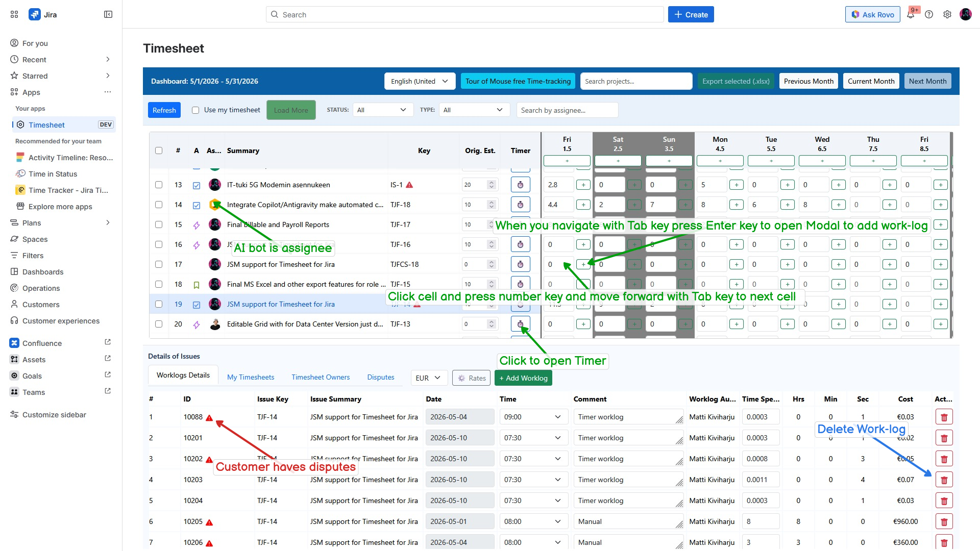Open the settings gear in the top bar
Viewport: 980px width, 551px height.
[x=947, y=14]
